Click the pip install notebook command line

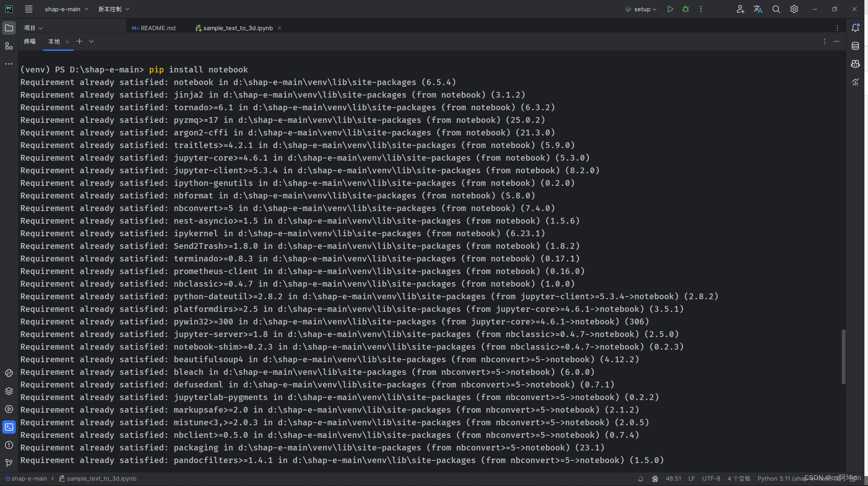click(134, 70)
